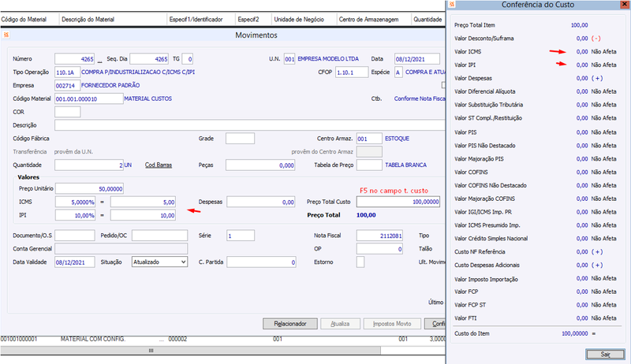Focus the Pedido/OC input field

tap(160, 236)
